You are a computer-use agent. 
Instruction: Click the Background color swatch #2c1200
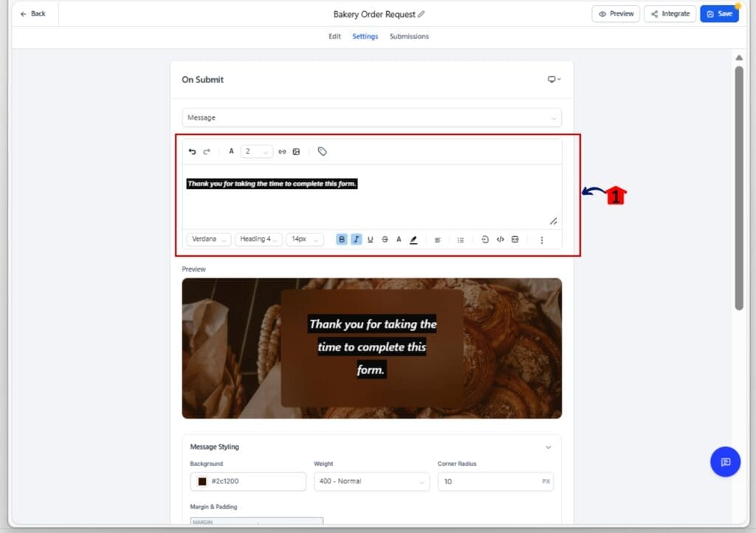202,481
